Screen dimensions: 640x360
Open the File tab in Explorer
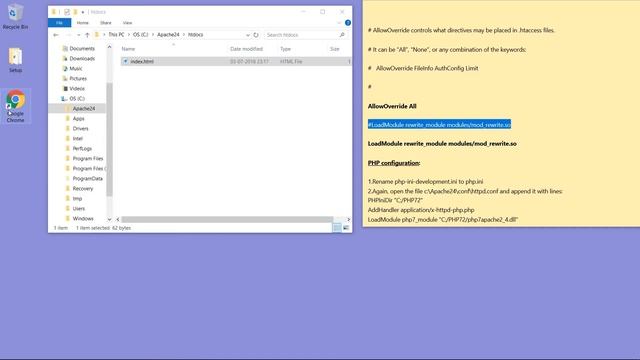click(59, 23)
